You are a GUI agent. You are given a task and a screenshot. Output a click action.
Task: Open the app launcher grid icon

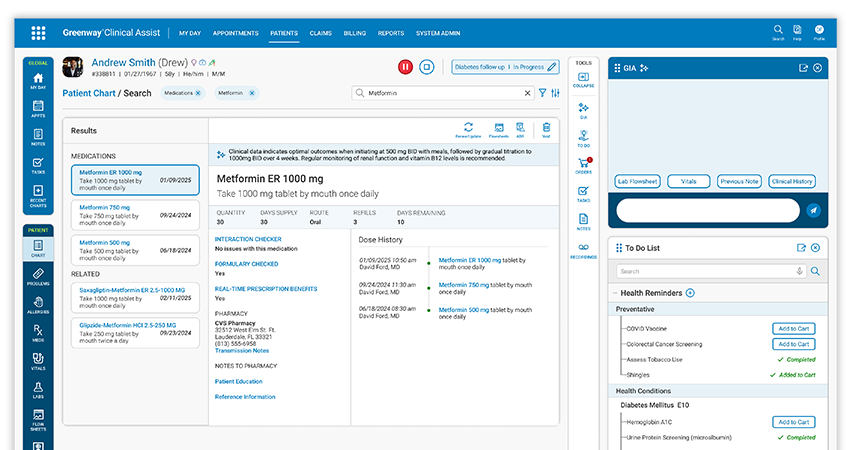38,33
